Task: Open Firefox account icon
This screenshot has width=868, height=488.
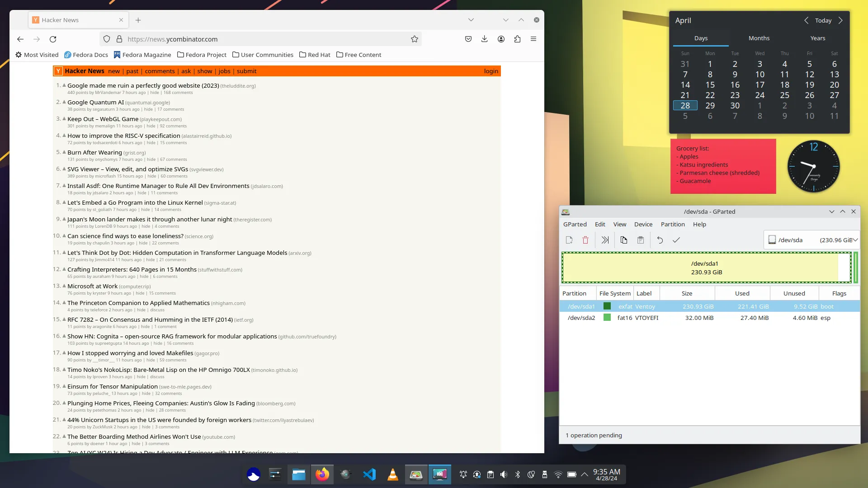Action: tap(501, 39)
